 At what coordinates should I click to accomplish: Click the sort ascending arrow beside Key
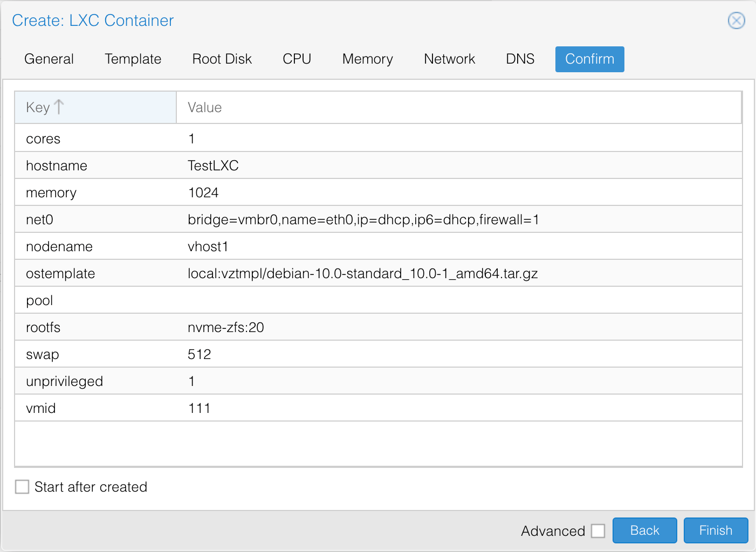click(x=59, y=107)
